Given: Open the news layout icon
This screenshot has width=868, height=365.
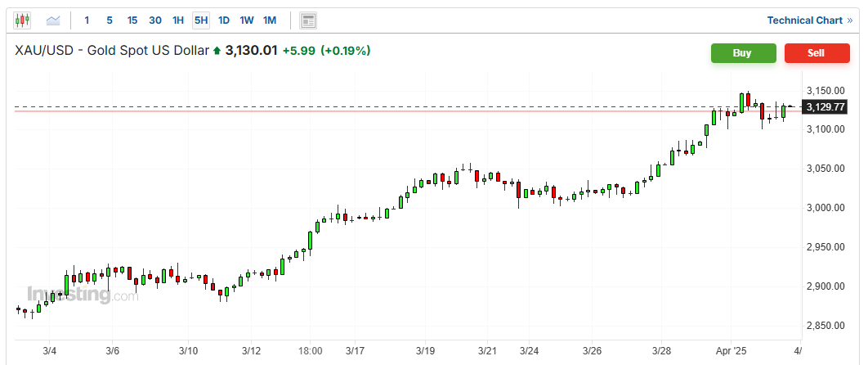Looking at the screenshot, I should coord(308,20).
